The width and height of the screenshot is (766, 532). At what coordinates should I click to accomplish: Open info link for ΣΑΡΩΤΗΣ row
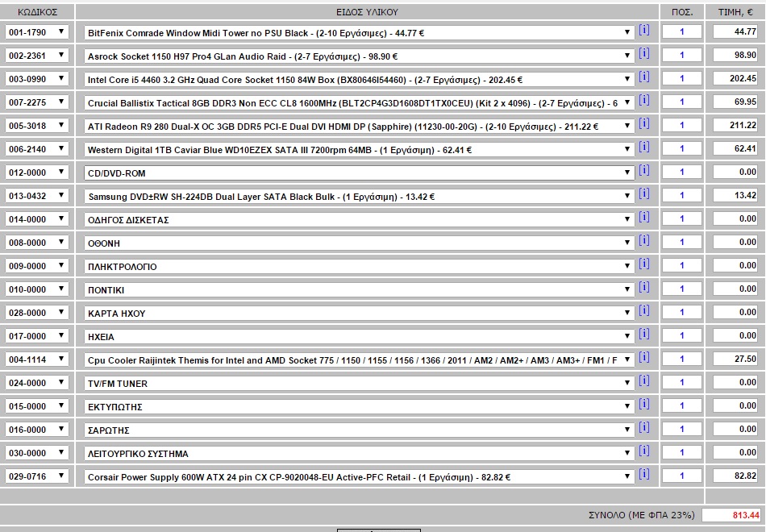pos(644,428)
